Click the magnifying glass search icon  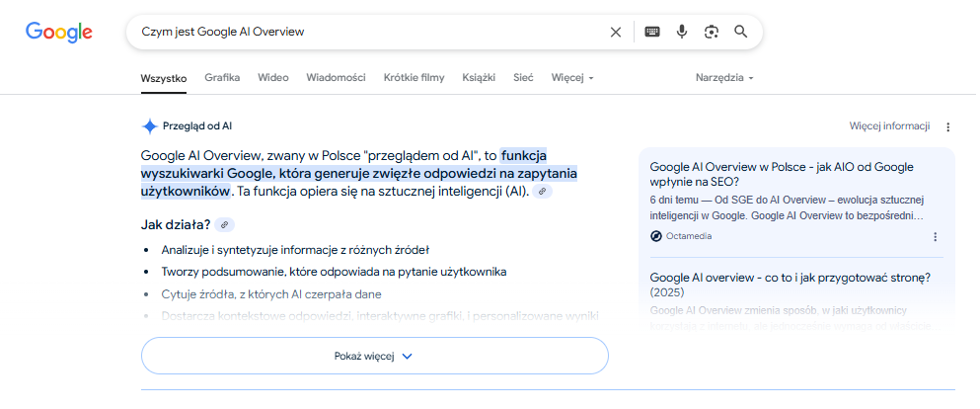pyautogui.click(x=740, y=32)
